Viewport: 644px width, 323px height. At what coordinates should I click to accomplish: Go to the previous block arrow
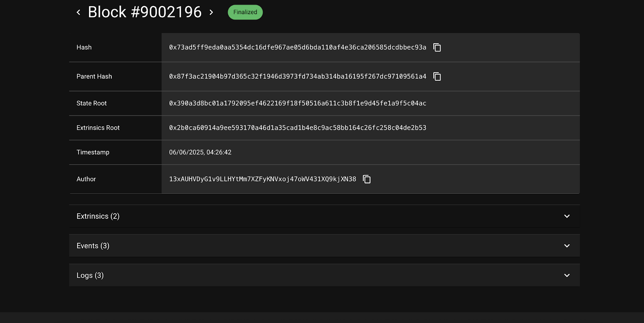78,12
